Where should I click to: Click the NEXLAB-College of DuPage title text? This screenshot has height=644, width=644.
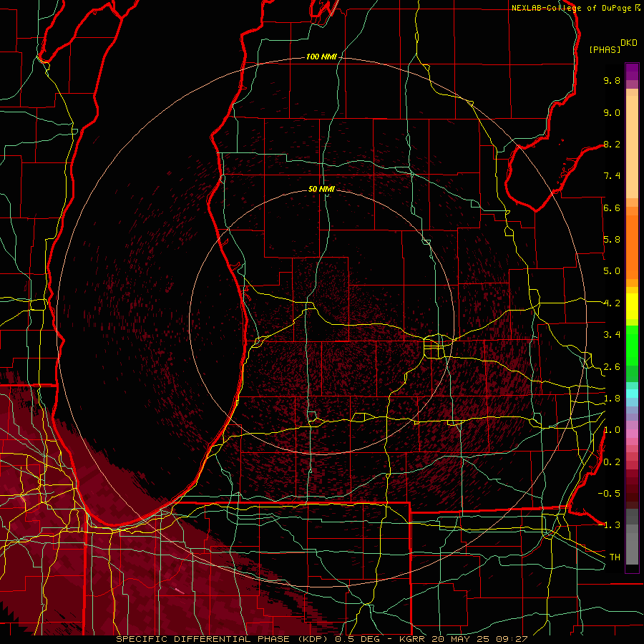pos(572,8)
